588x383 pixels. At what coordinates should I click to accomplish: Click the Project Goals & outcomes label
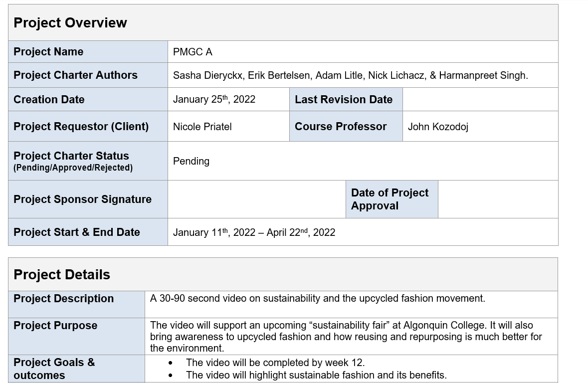[x=54, y=369]
